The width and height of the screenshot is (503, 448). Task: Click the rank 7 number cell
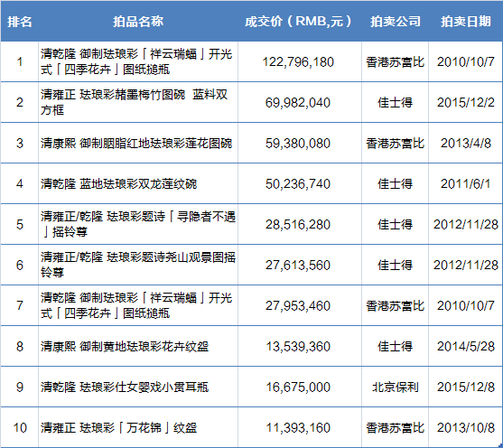(20, 305)
